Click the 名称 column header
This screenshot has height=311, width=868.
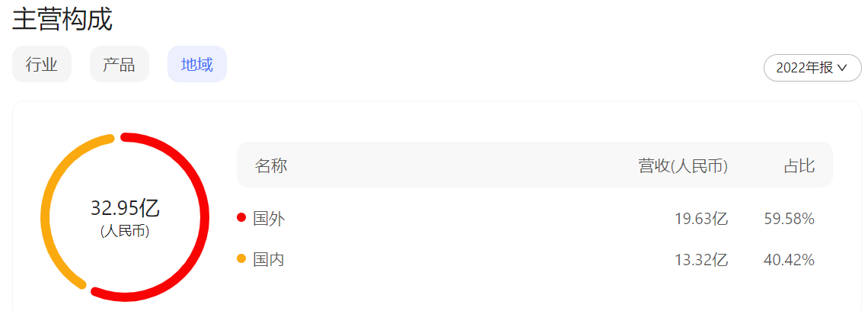[x=271, y=165]
